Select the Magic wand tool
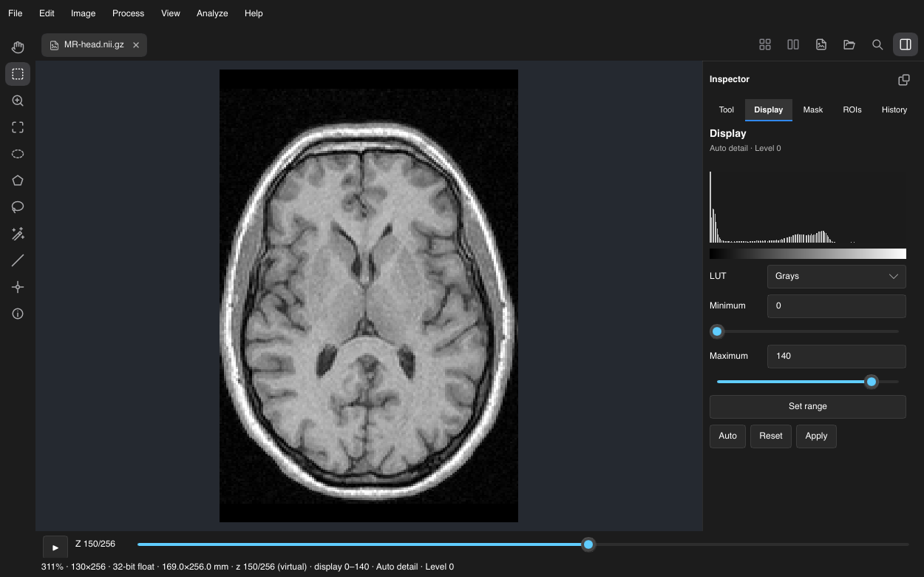The image size is (924, 577). (x=18, y=234)
